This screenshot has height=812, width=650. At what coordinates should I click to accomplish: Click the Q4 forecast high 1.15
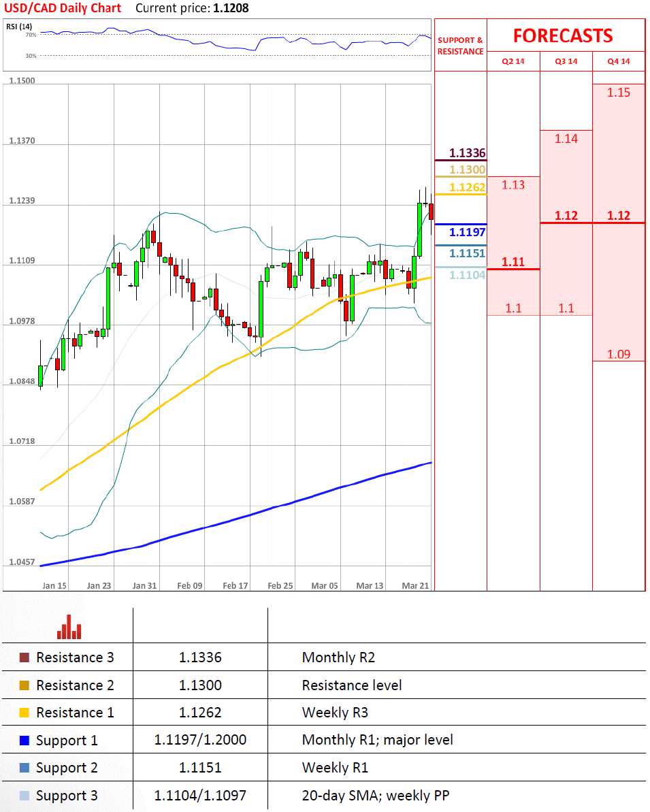click(619, 93)
